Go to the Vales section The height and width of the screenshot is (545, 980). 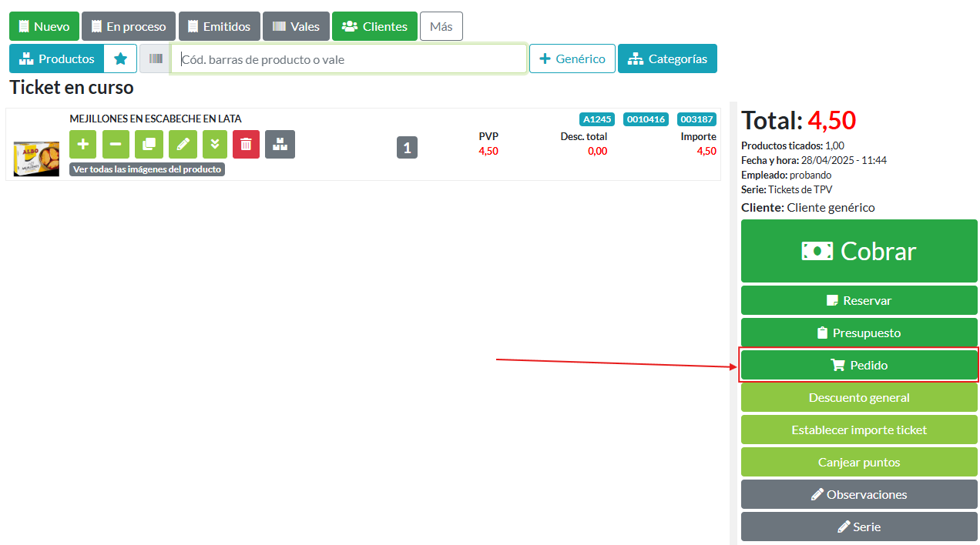(x=296, y=26)
